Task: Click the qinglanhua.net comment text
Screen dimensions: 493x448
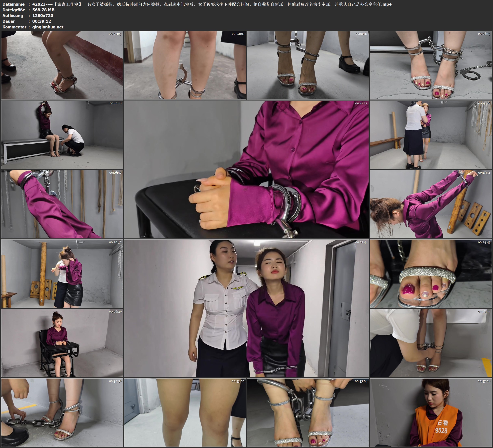Action: 48,27
